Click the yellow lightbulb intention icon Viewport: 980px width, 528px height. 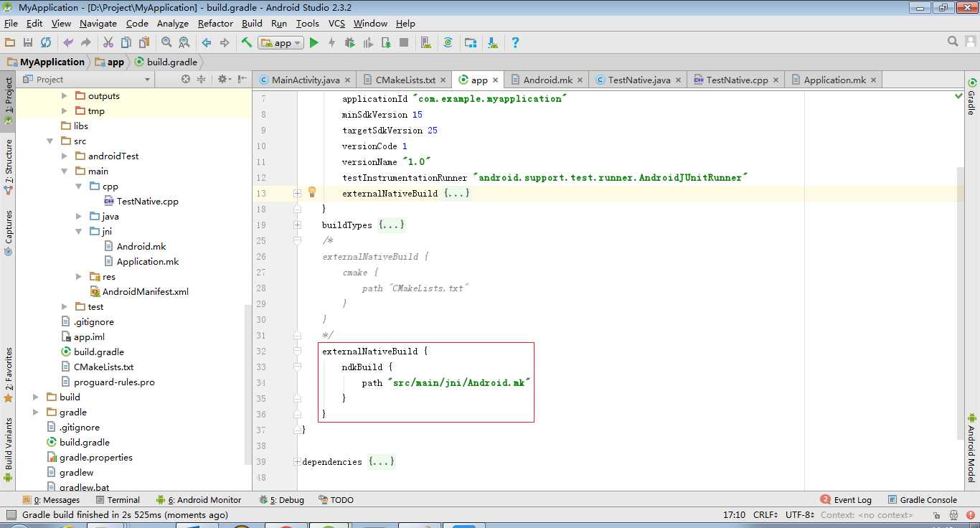point(312,192)
